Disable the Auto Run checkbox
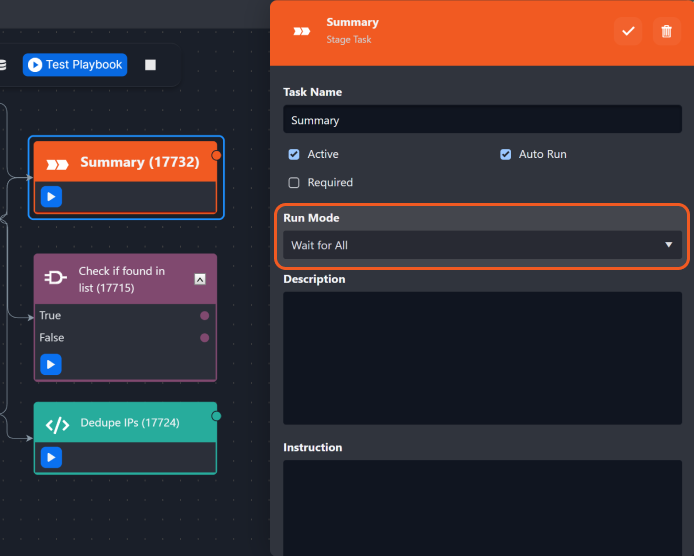 pyautogui.click(x=505, y=155)
